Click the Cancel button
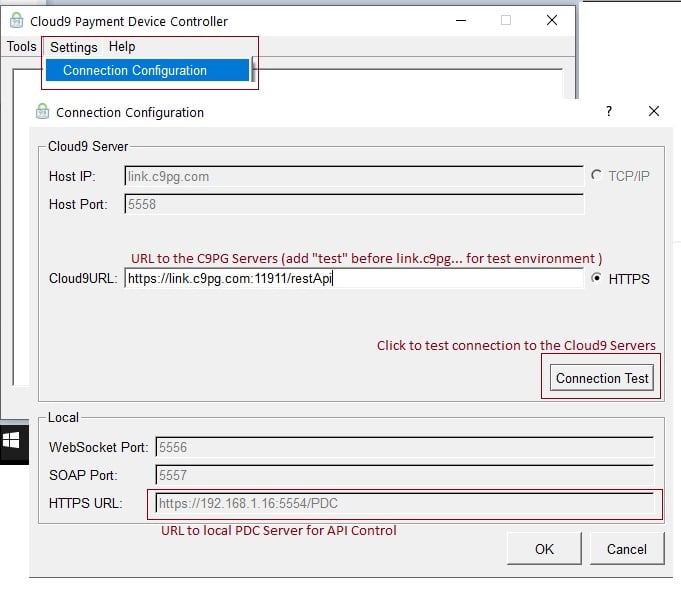This screenshot has width=681, height=592. pos(627,549)
